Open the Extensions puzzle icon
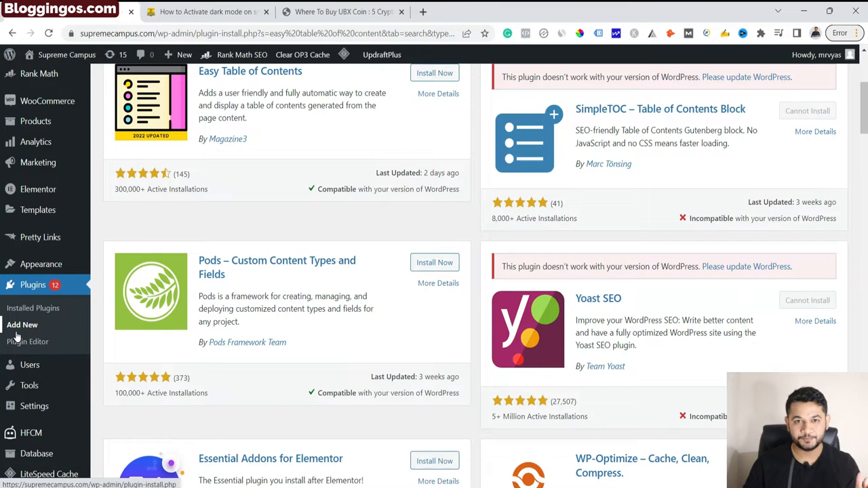 point(761,33)
